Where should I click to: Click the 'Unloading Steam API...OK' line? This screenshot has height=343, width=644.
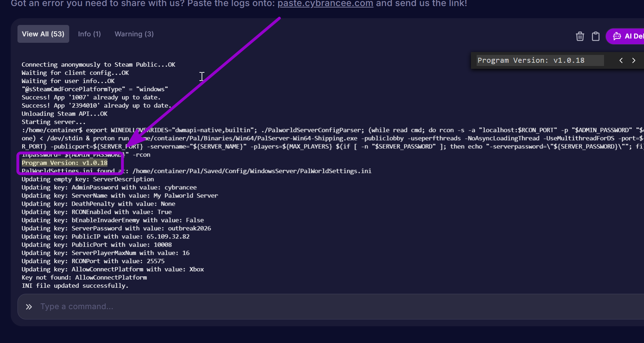click(x=65, y=114)
